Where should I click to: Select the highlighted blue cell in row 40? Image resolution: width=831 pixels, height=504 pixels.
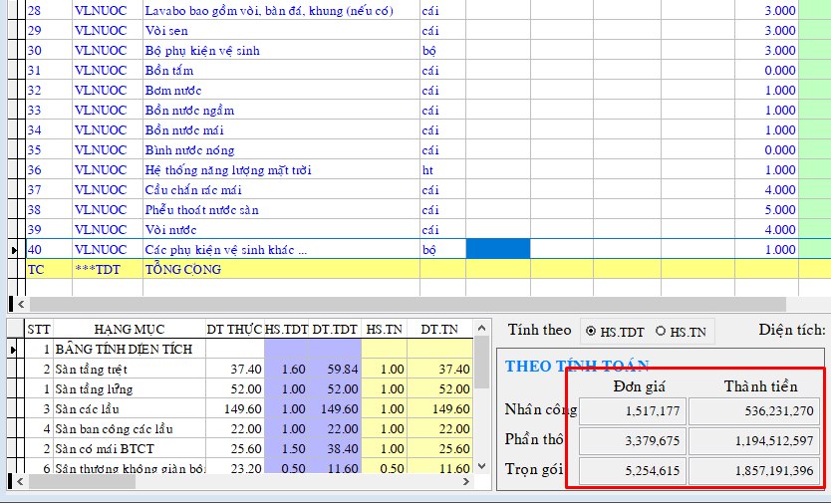(497, 249)
